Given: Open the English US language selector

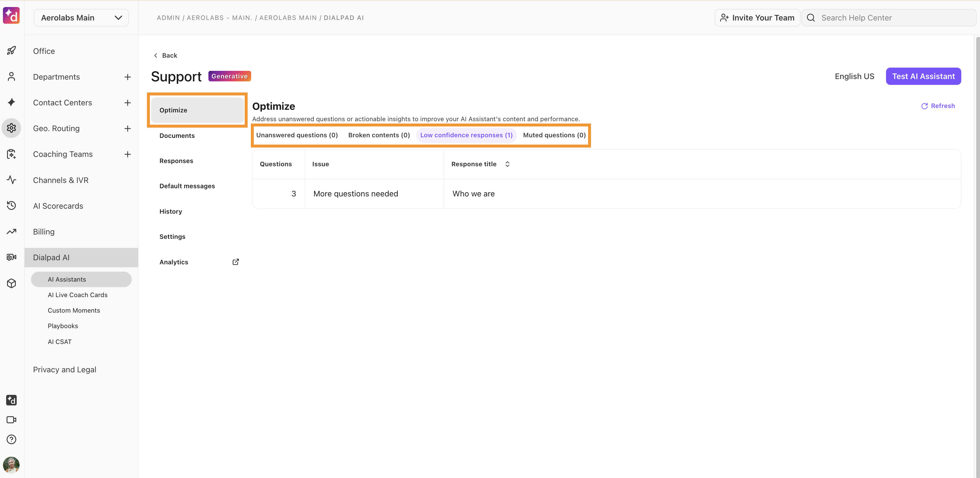Looking at the screenshot, I should click(x=854, y=76).
